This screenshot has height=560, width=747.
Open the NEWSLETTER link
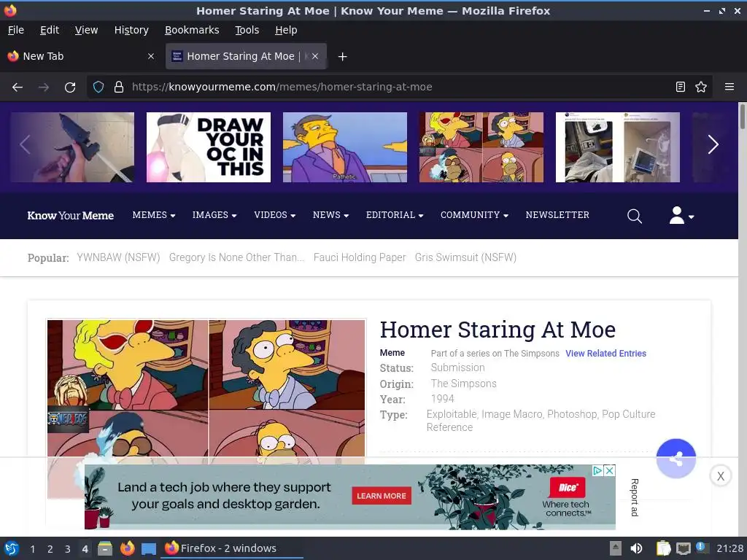coord(557,215)
